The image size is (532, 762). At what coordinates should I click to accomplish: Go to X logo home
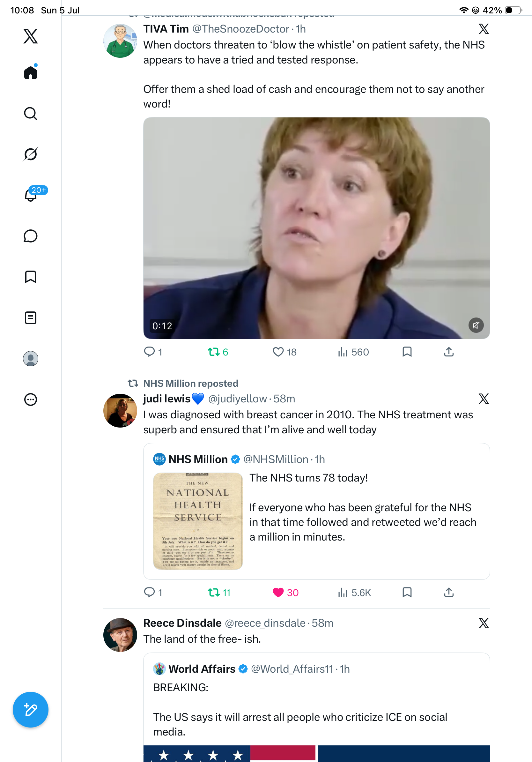tap(31, 36)
